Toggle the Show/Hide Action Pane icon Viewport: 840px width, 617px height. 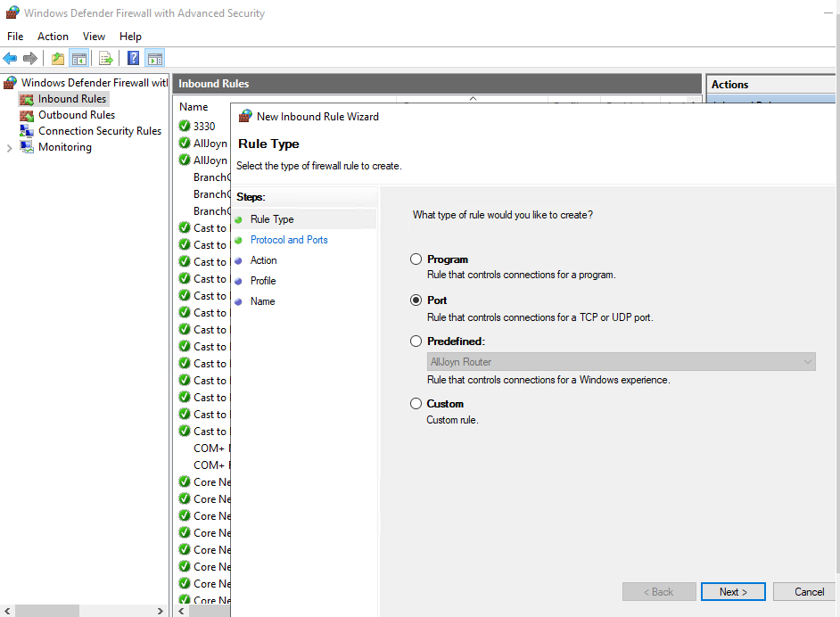point(155,58)
